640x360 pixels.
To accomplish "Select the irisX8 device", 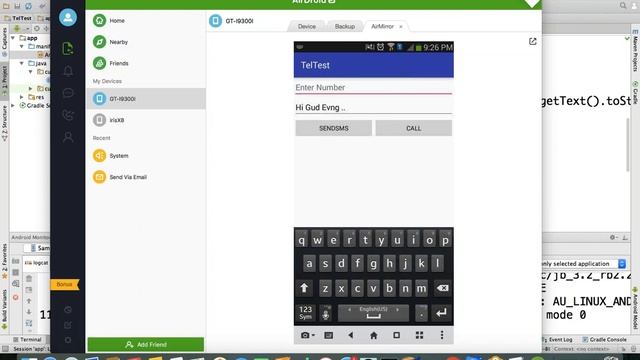I will coord(146,120).
